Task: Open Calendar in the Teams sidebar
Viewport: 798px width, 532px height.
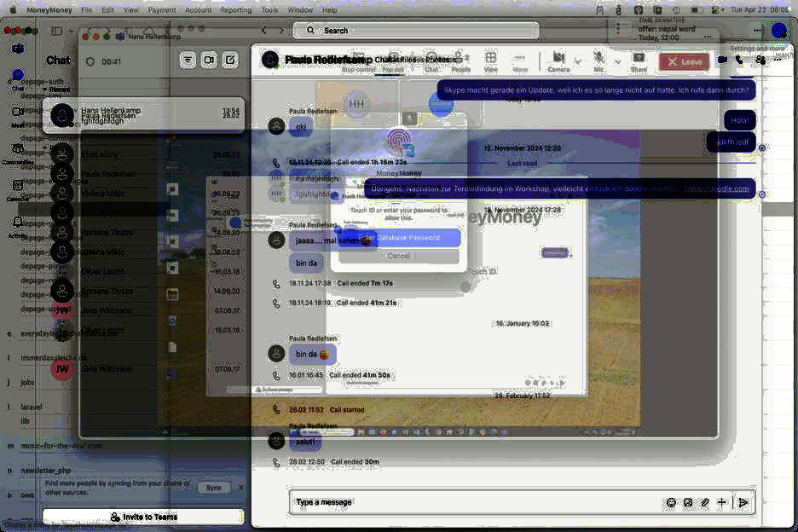Action: point(18,190)
